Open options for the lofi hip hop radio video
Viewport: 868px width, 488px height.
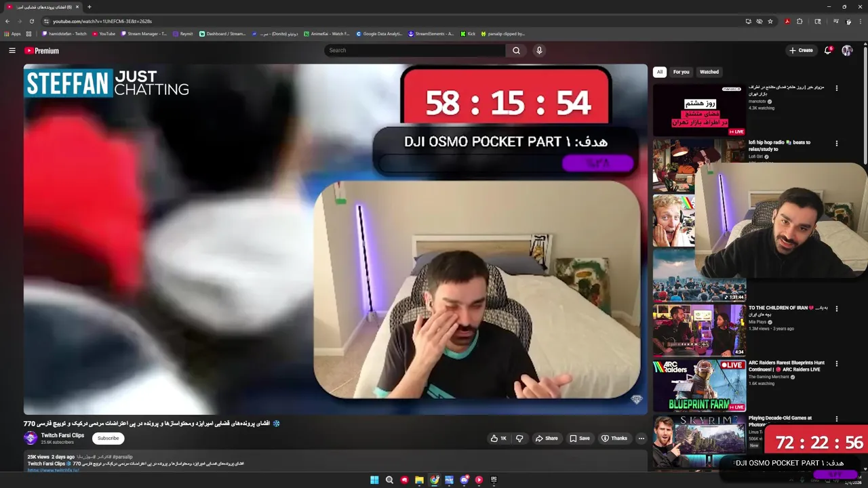(x=836, y=143)
